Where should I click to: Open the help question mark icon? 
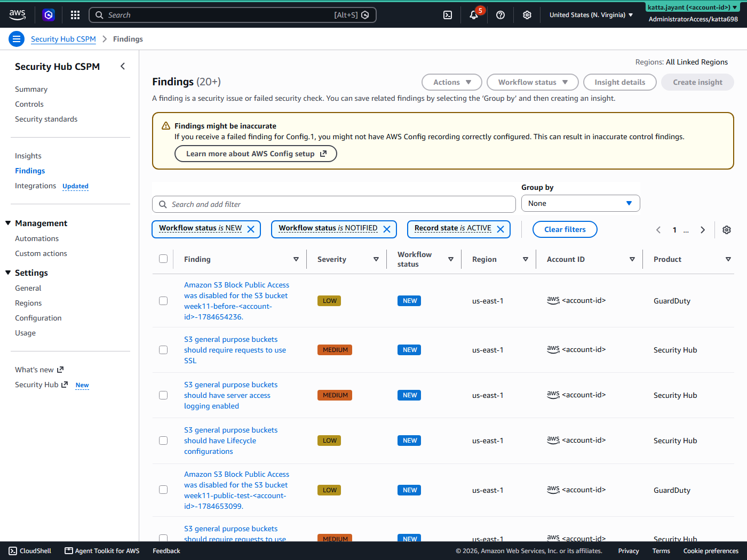(500, 15)
